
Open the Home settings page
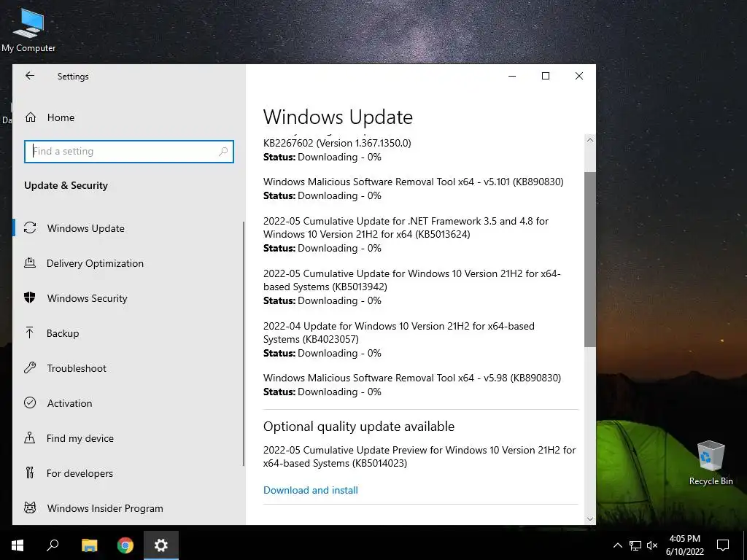(x=128, y=117)
